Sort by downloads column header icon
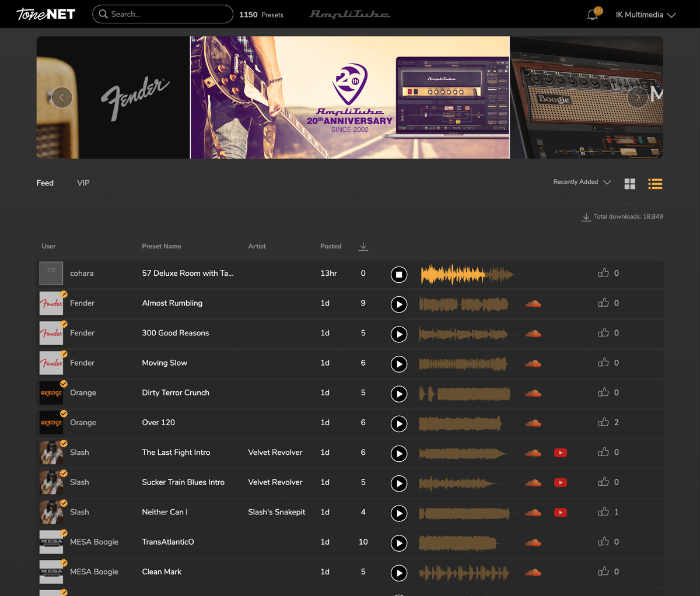Image resolution: width=700 pixels, height=596 pixels. [363, 246]
